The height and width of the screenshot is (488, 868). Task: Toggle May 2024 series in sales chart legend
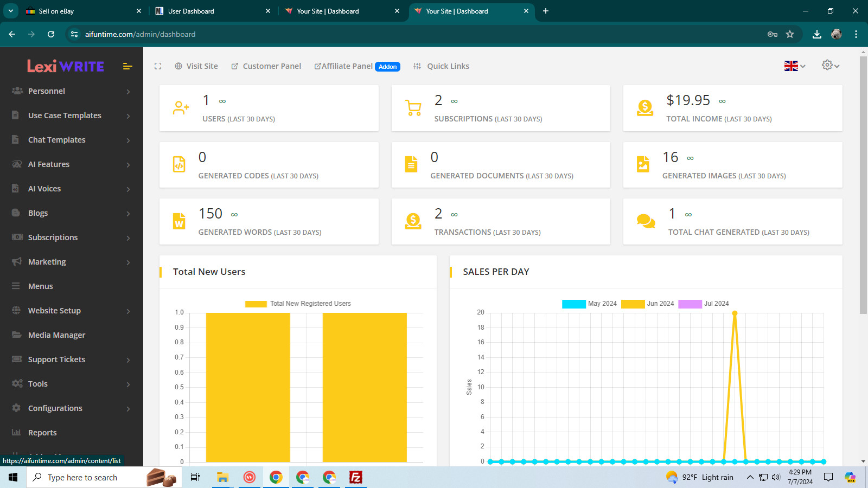(589, 304)
